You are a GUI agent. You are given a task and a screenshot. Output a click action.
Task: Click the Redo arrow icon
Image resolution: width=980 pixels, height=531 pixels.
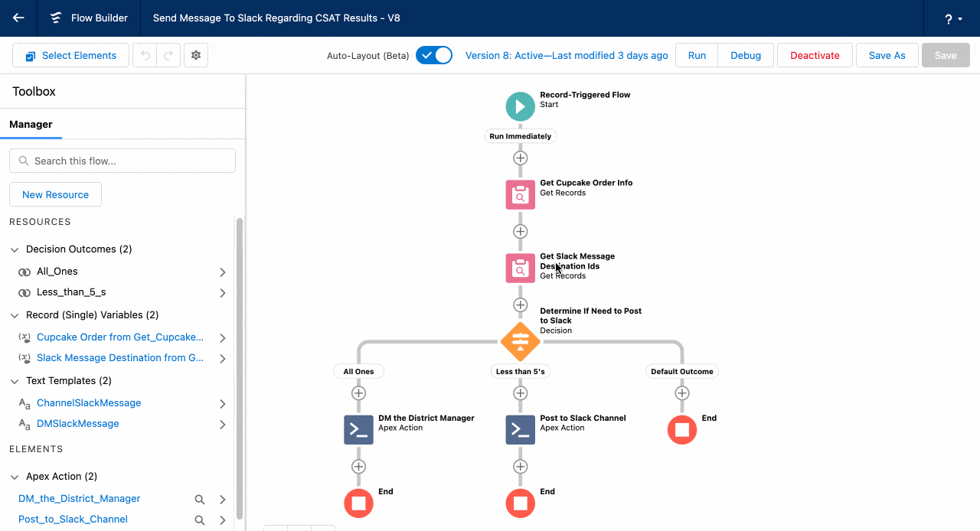pos(168,55)
